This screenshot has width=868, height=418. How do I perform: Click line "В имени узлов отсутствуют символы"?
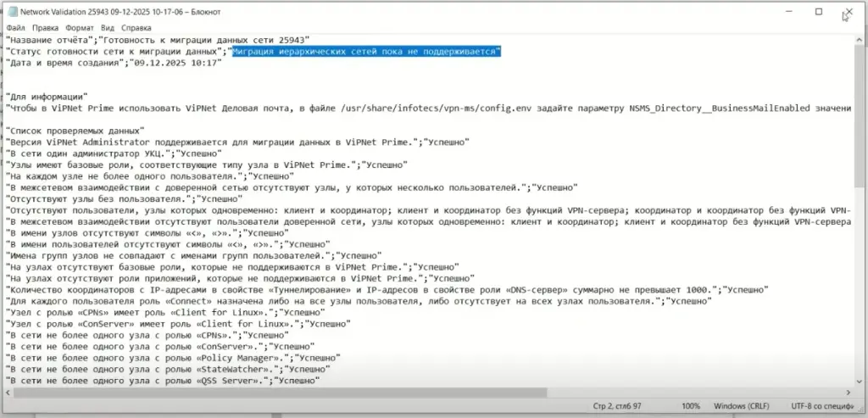tap(147, 233)
